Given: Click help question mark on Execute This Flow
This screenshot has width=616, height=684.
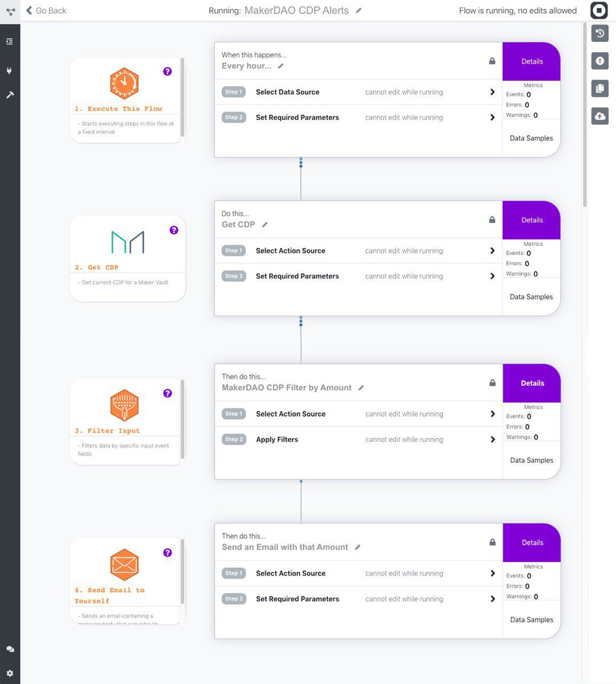Looking at the screenshot, I should 168,71.
